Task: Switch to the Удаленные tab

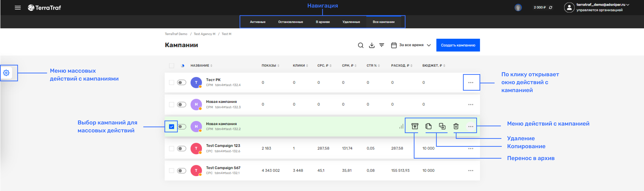Action: click(x=351, y=22)
